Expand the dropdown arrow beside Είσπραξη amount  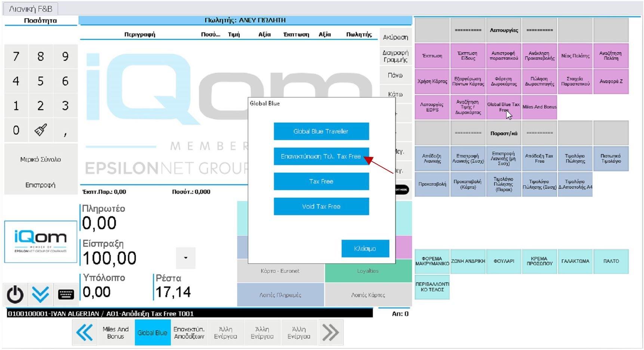coord(185,258)
